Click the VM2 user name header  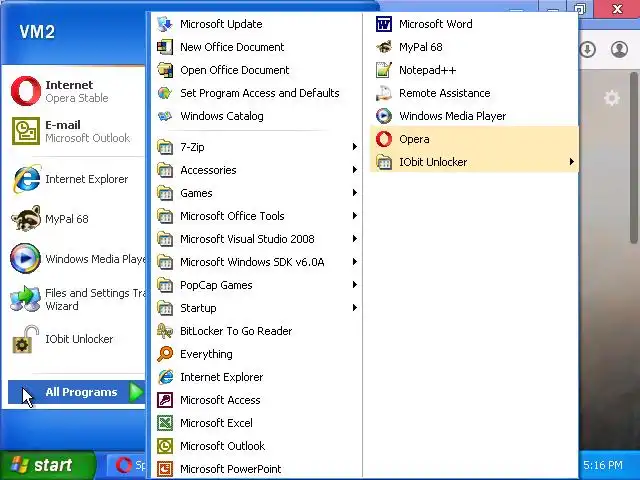pyautogui.click(x=37, y=32)
